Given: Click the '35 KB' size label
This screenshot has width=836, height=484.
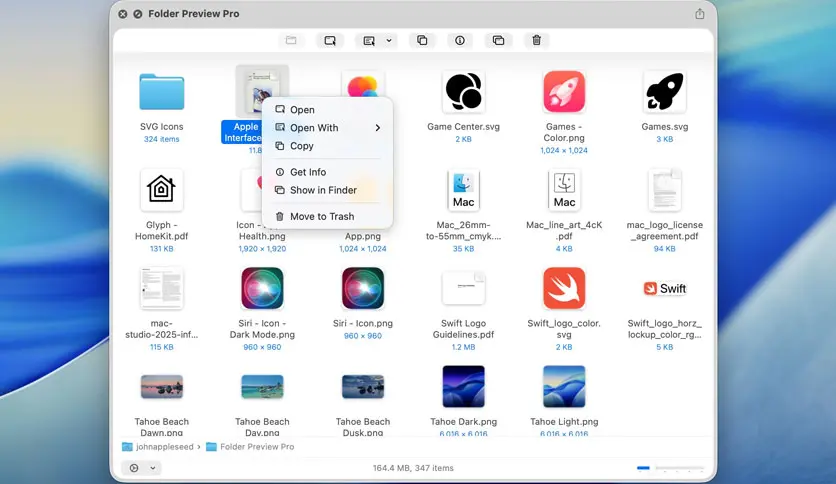Looking at the screenshot, I should [463, 249].
